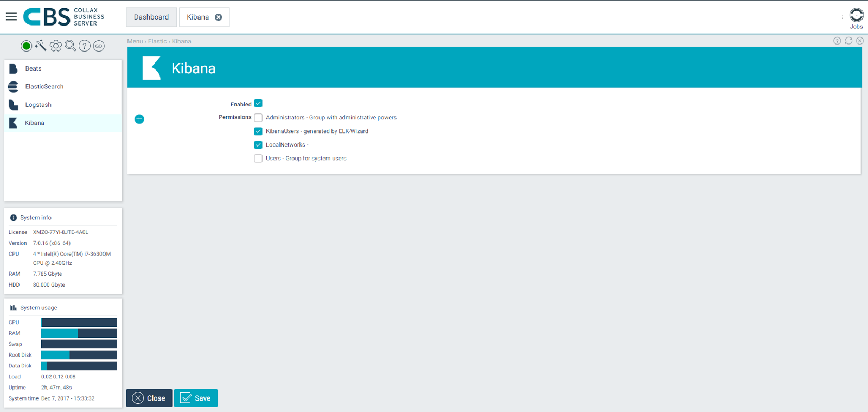The image size is (868, 412).
Task: Go to Menu in the breadcrumb
Action: pyautogui.click(x=135, y=41)
